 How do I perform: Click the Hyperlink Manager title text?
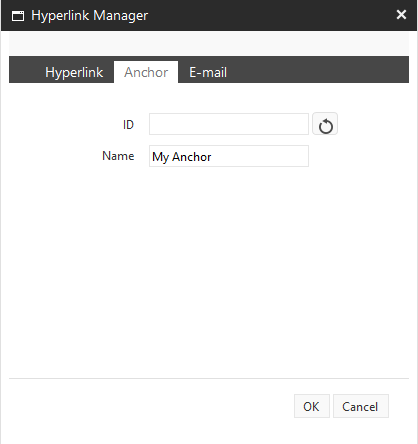pos(89,16)
